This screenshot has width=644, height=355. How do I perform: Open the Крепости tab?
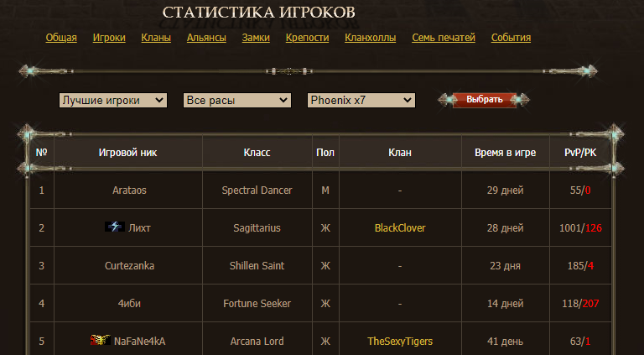coord(307,38)
